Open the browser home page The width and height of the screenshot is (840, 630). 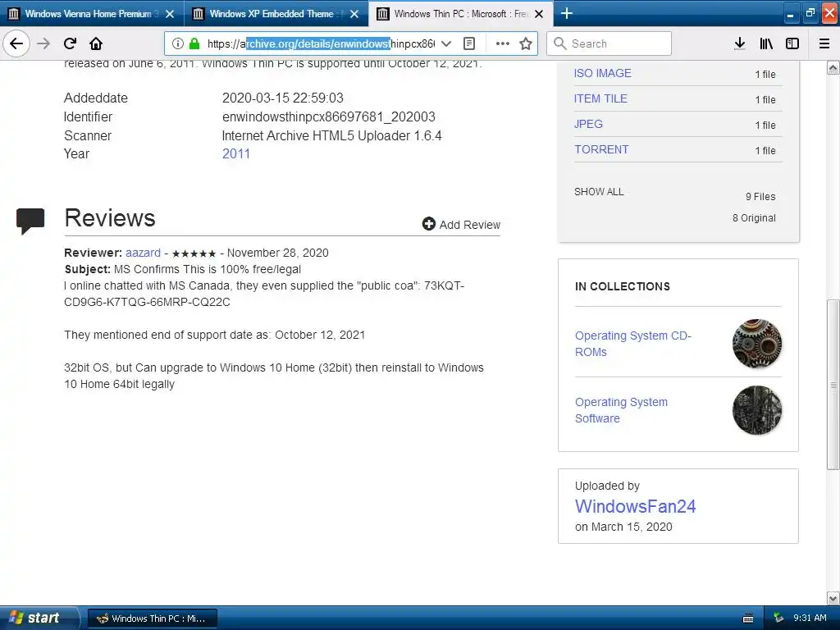96,43
